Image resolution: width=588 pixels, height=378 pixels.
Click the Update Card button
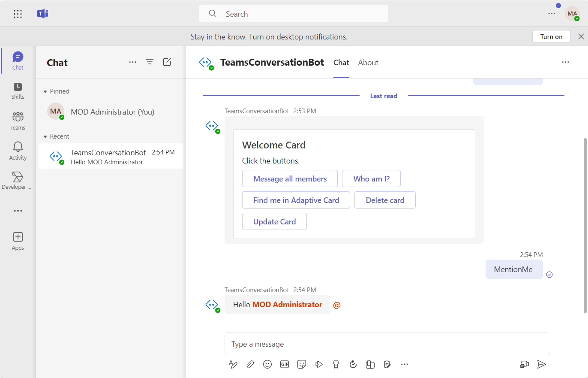(274, 221)
